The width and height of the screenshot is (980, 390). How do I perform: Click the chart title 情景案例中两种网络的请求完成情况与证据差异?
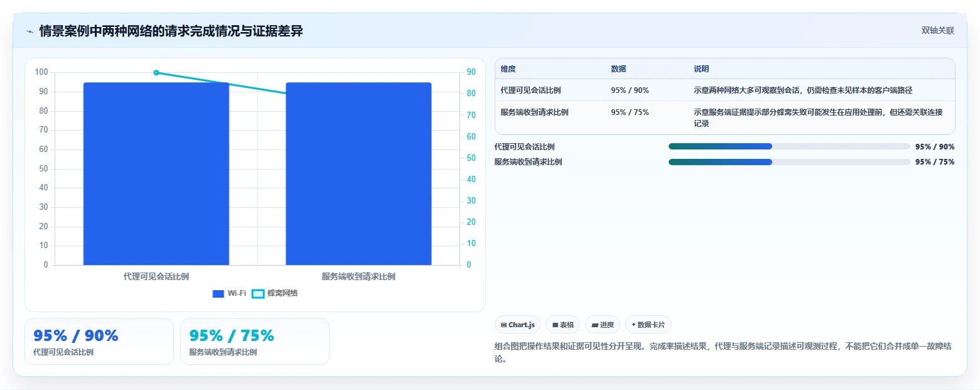tap(171, 31)
